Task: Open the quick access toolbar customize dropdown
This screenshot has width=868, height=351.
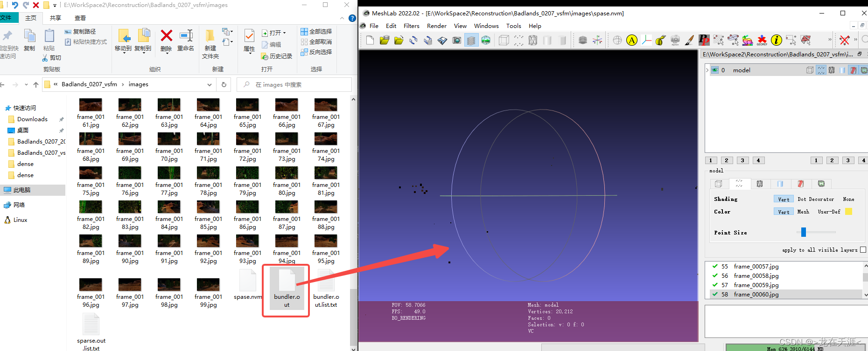Action: [x=55, y=5]
